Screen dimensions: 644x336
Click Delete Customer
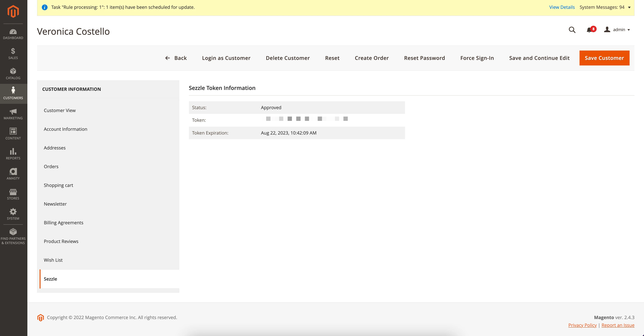pyautogui.click(x=287, y=58)
